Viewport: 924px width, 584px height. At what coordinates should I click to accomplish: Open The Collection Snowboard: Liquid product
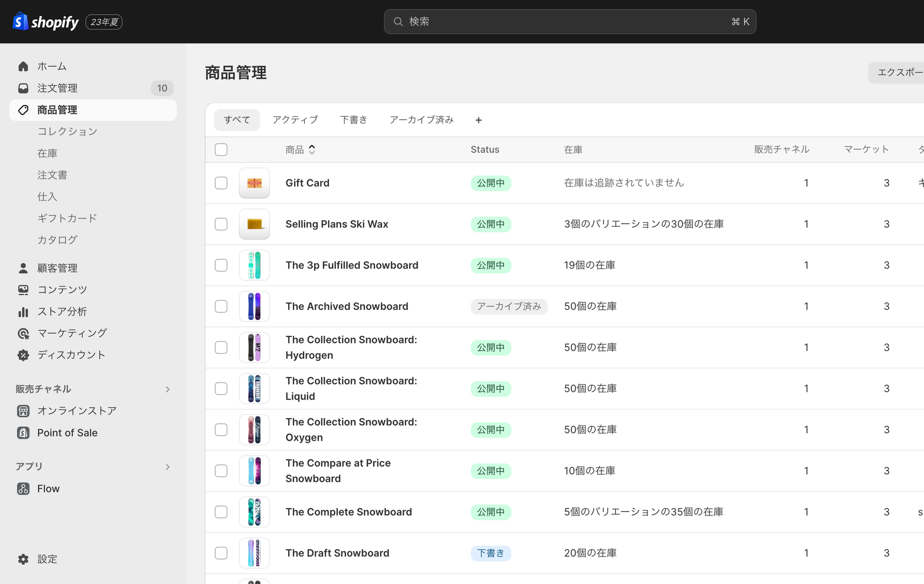click(x=351, y=389)
